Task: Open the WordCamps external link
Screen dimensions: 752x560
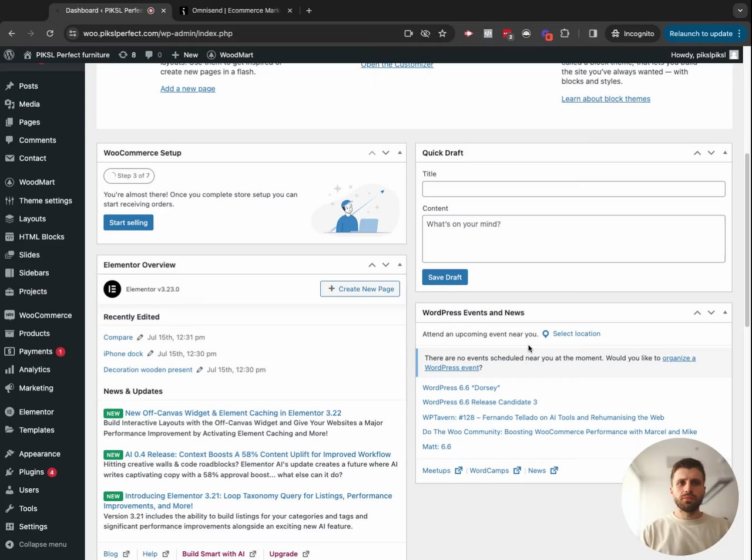Action: [x=495, y=471]
